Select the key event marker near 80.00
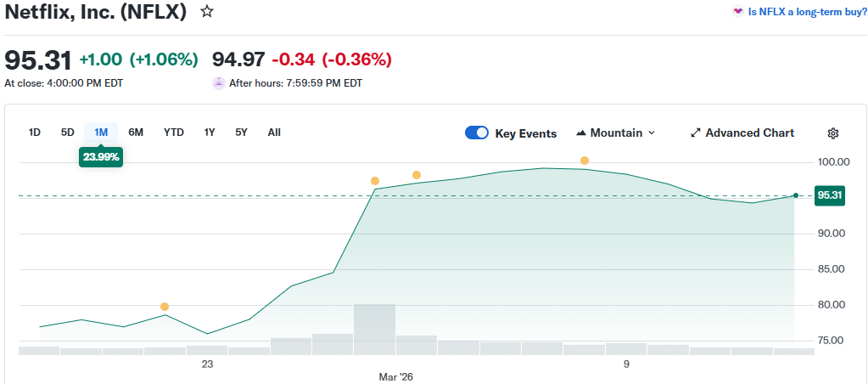This screenshot has height=384, width=868. click(x=165, y=307)
